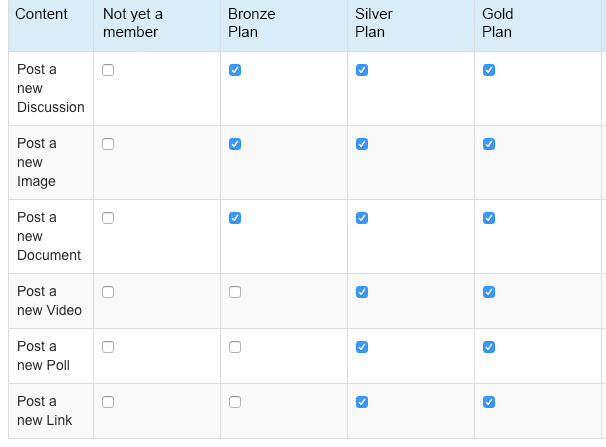Uncheck Silver Plan for Post a new Video

[362, 292]
